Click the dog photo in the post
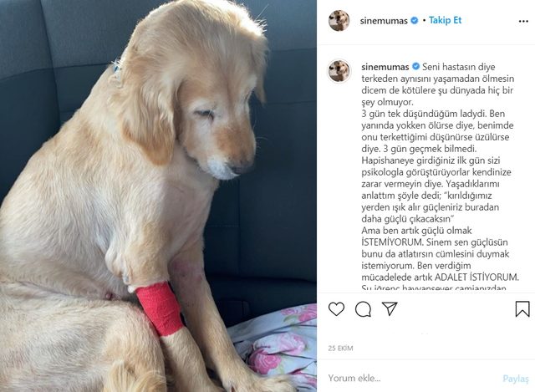 pyautogui.click(x=158, y=196)
